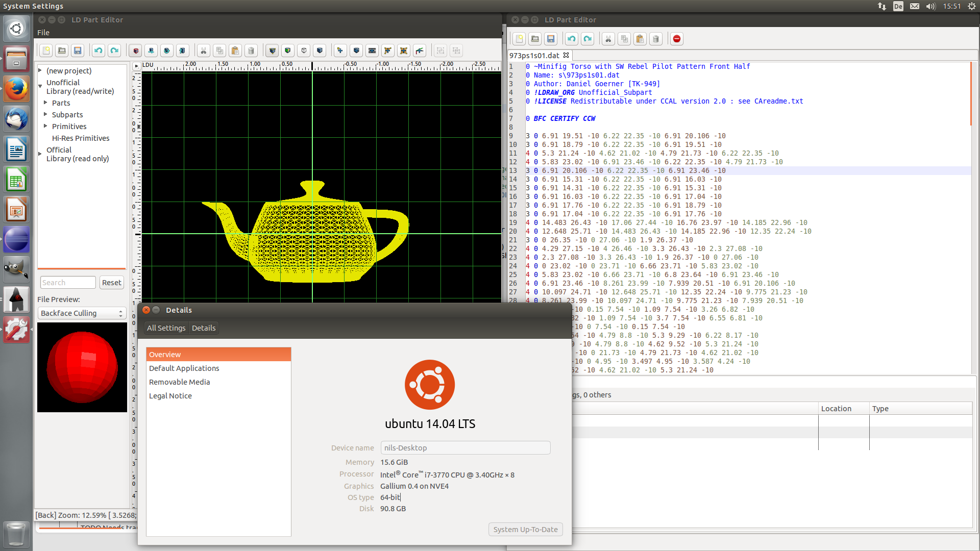Screen dimensions: 980x551
Task: Select the Undo icon in LD Part Editor toolbar
Action: [x=98, y=51]
